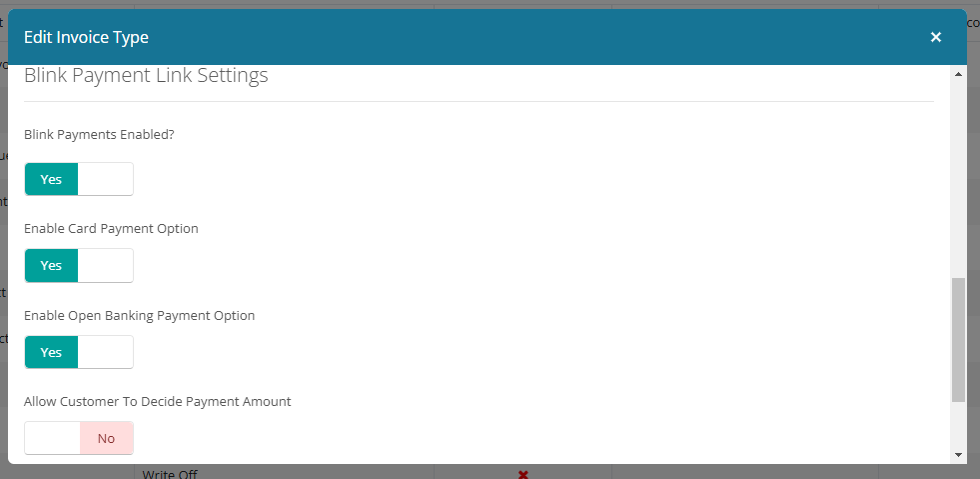Image resolution: width=980 pixels, height=479 pixels.
Task: Click the dialog scrollbar down arrow
Action: tap(958, 455)
